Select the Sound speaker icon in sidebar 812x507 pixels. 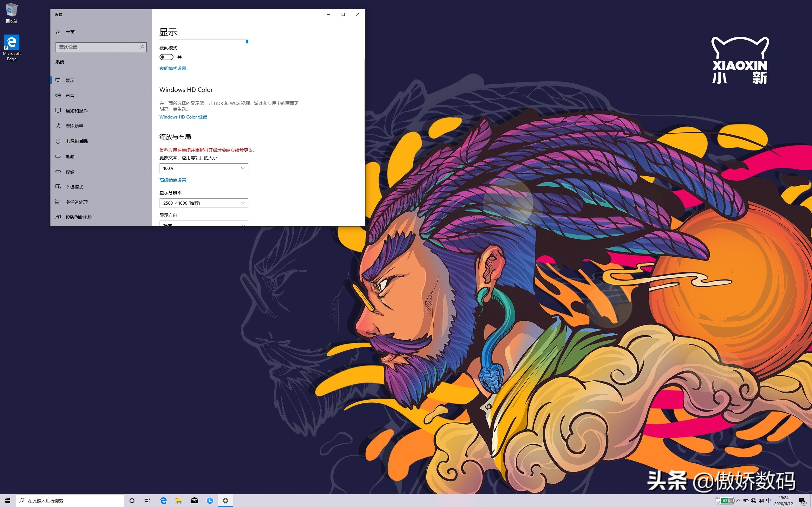(58, 96)
